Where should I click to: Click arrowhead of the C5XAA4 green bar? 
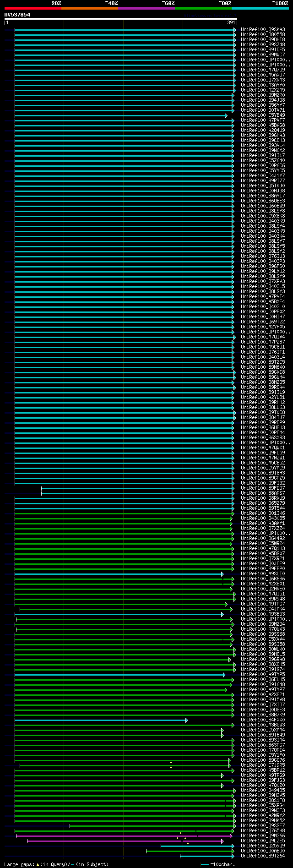[222, 731]
